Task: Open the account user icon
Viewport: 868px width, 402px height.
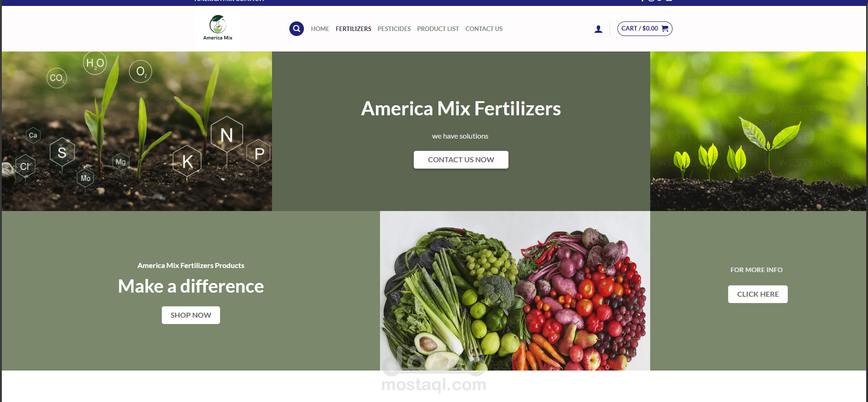Action: pyautogui.click(x=598, y=29)
